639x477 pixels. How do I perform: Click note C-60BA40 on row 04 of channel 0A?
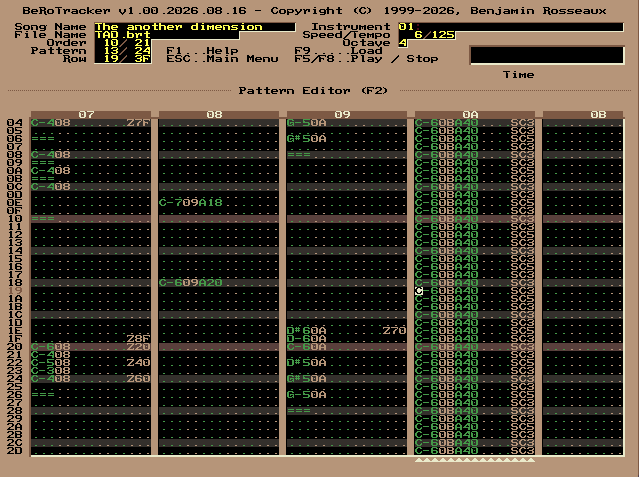point(447,123)
